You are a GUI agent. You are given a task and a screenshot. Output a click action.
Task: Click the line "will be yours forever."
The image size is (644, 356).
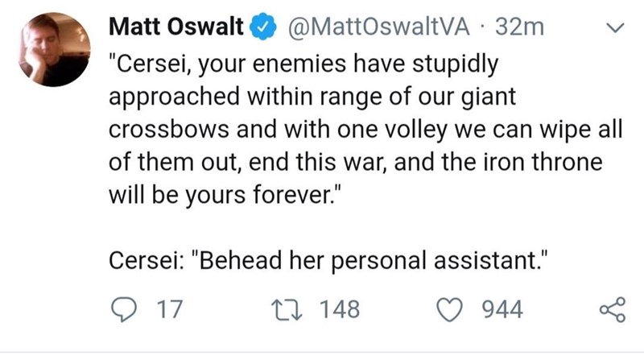click(225, 195)
